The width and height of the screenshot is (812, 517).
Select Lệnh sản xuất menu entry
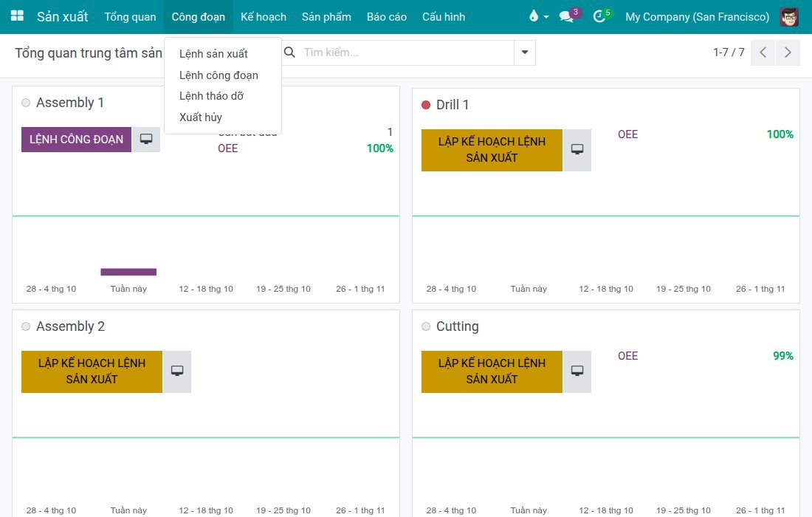(x=213, y=54)
